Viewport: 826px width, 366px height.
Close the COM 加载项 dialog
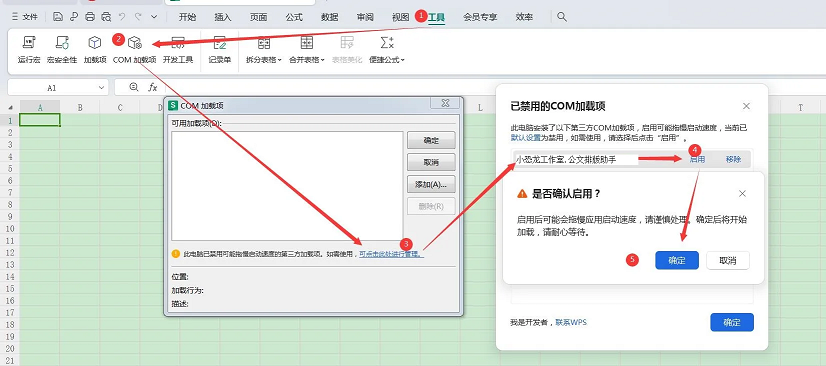tap(445, 103)
